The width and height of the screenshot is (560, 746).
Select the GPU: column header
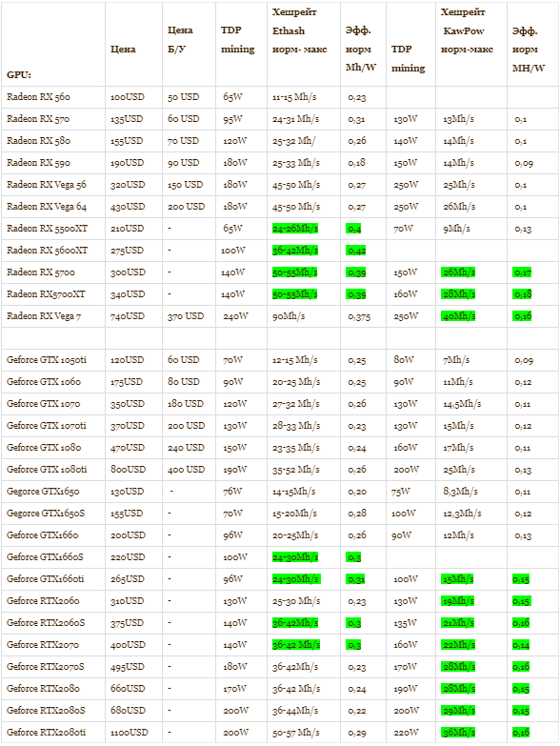(x=19, y=74)
